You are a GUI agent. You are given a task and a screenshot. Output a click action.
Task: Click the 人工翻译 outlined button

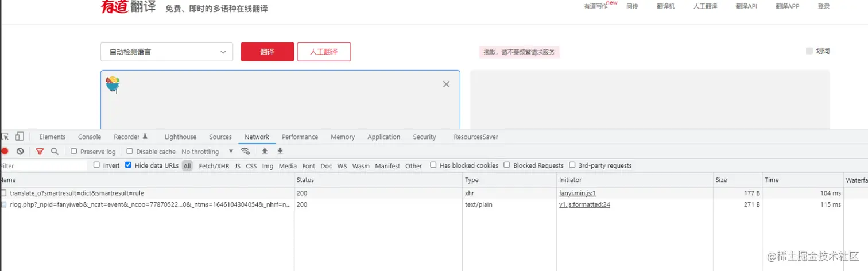[324, 52]
